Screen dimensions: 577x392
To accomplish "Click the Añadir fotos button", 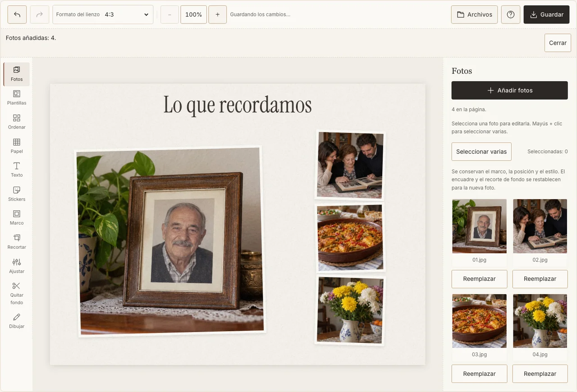I will (x=510, y=90).
